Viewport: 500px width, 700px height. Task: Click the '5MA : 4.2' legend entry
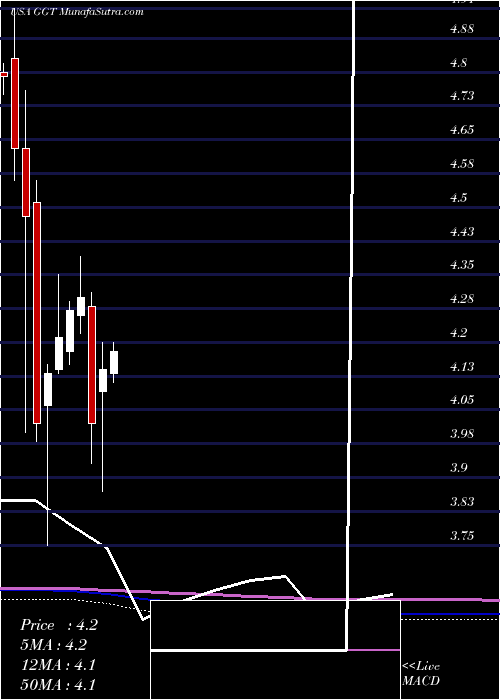[53, 645]
